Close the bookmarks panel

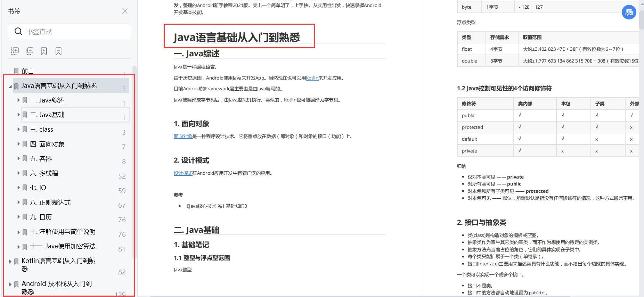coord(125,11)
